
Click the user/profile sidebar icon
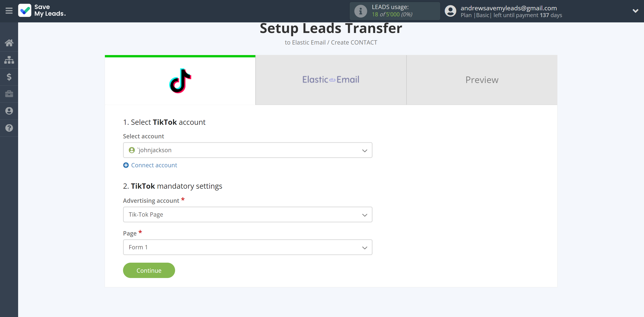pyautogui.click(x=9, y=111)
